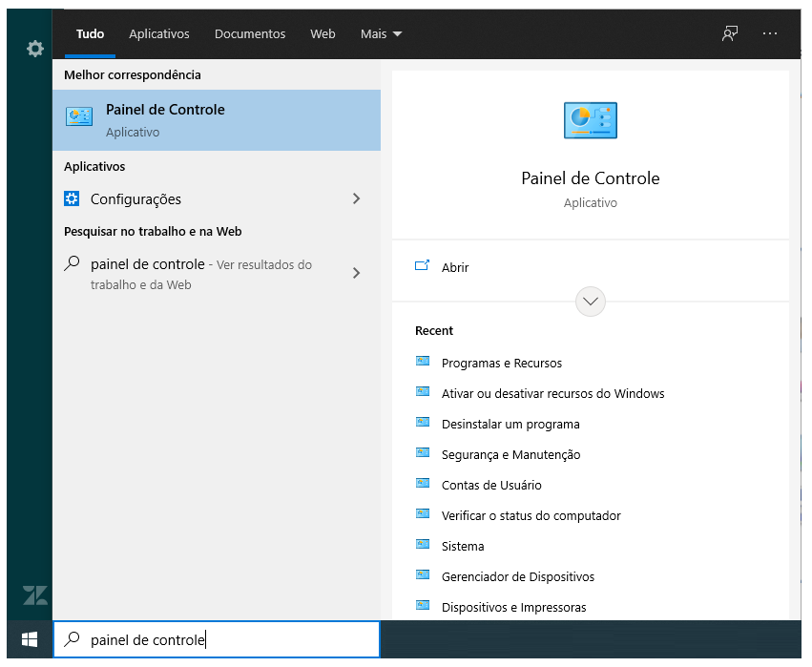Click the icon beside Sistema
This screenshot has height=667, width=812.
click(423, 544)
